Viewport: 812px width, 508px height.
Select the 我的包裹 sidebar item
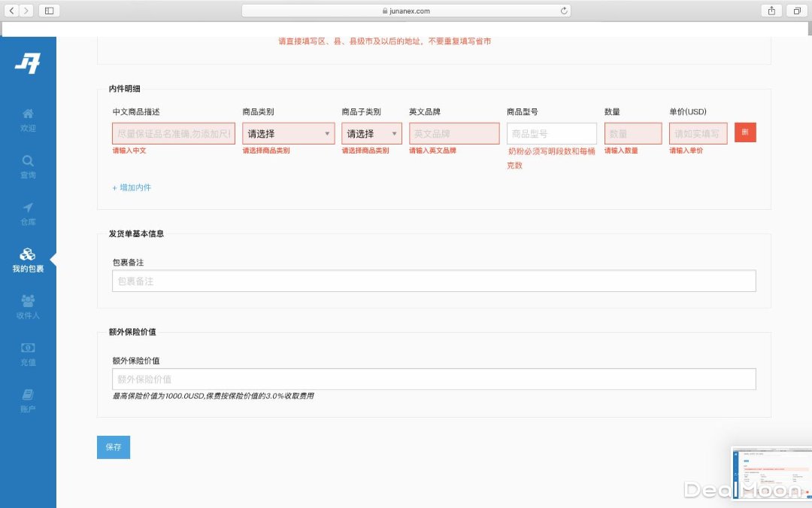[28, 260]
